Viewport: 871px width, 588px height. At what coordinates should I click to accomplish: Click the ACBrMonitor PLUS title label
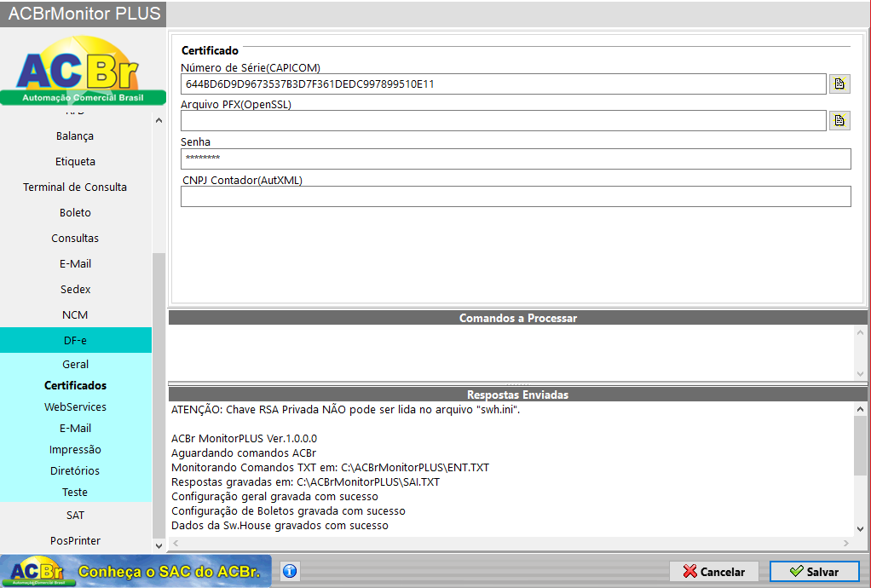84,14
